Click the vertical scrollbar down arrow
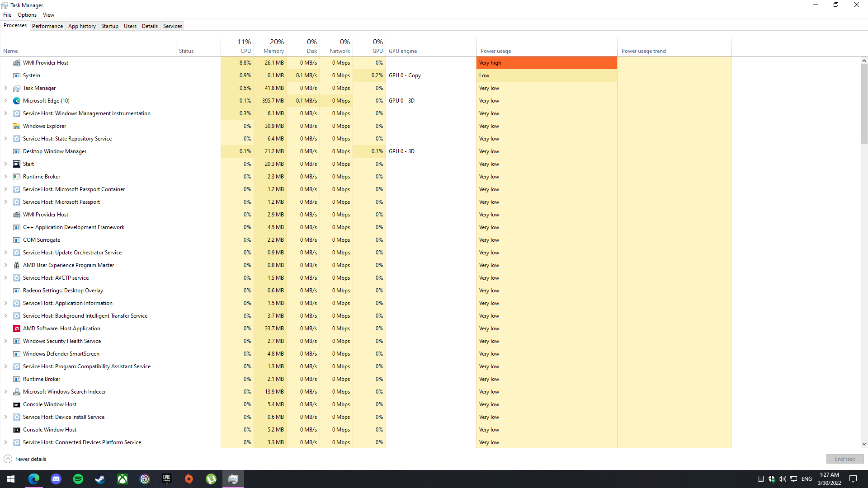Image resolution: width=868 pixels, height=488 pixels. coord(864,444)
